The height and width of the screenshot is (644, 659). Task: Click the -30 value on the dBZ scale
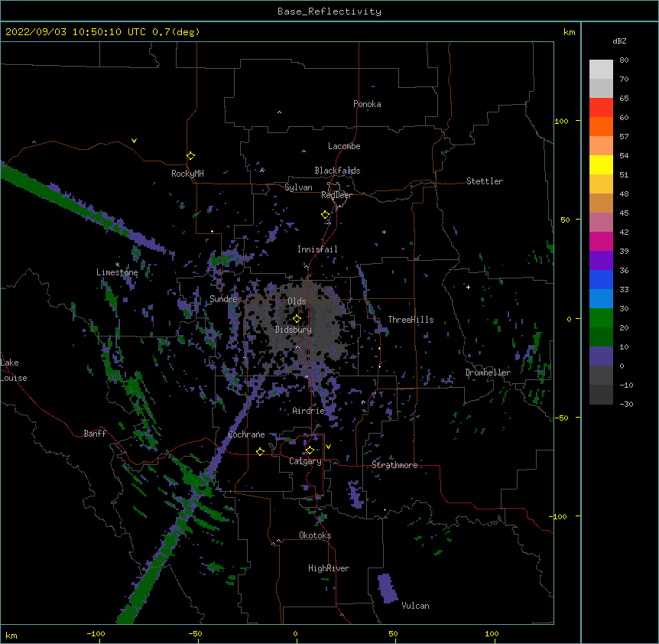[626, 405]
